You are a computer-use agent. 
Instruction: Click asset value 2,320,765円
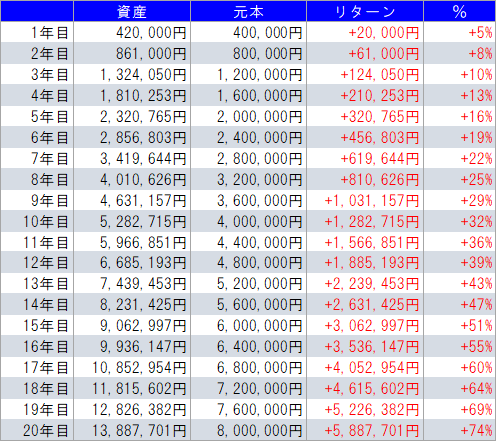click(x=143, y=116)
